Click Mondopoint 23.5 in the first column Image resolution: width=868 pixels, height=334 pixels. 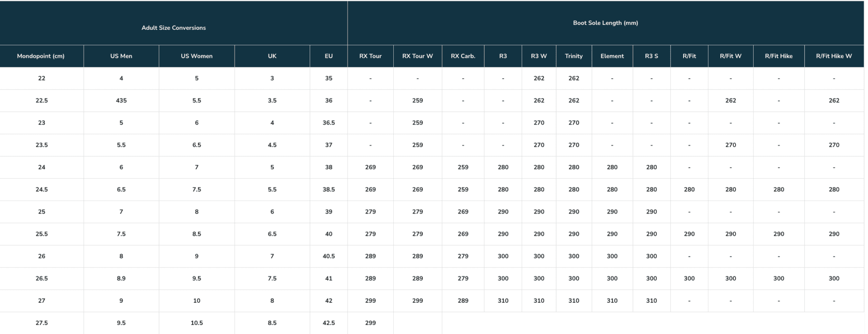click(x=42, y=145)
